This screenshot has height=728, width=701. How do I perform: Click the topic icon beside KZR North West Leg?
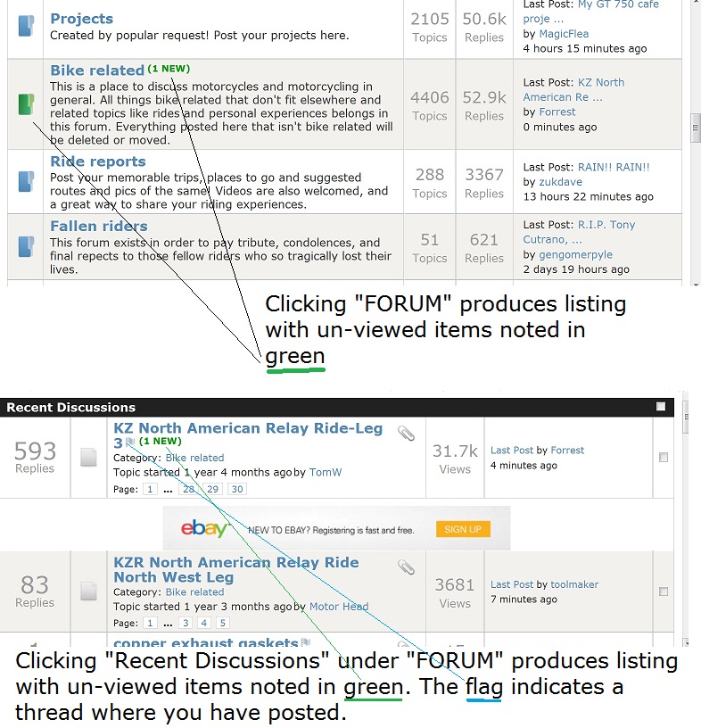(88, 591)
